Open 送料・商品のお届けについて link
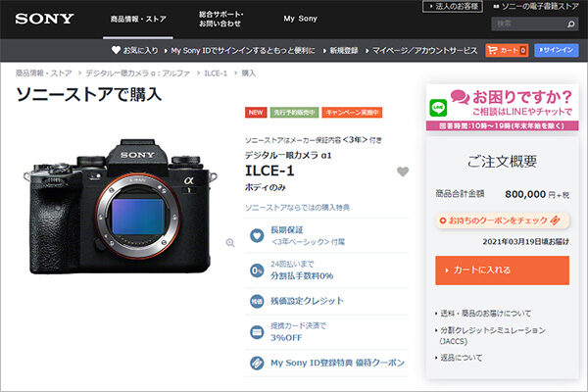588x392 pixels. coord(486,314)
